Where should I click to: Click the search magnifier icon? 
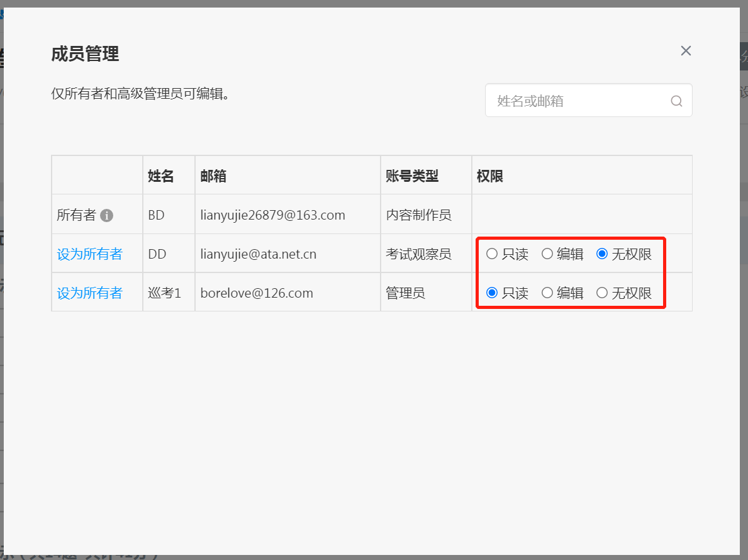point(676,101)
